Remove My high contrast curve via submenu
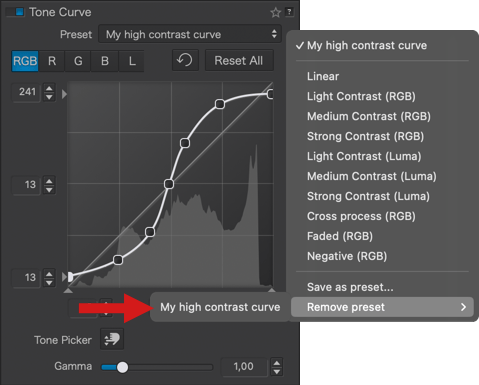 (x=220, y=307)
